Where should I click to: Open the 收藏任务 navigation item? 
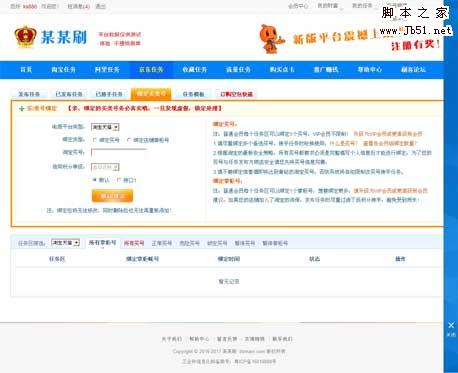pos(195,70)
